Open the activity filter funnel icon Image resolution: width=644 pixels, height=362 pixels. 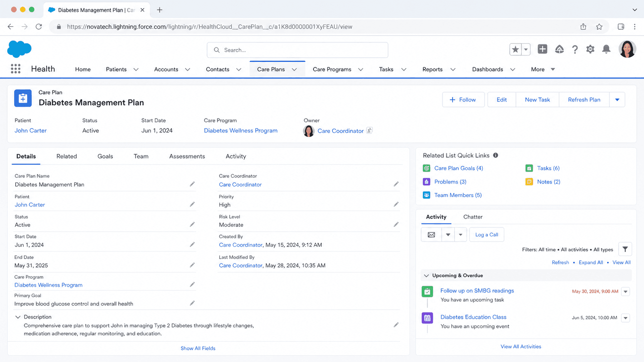(625, 249)
